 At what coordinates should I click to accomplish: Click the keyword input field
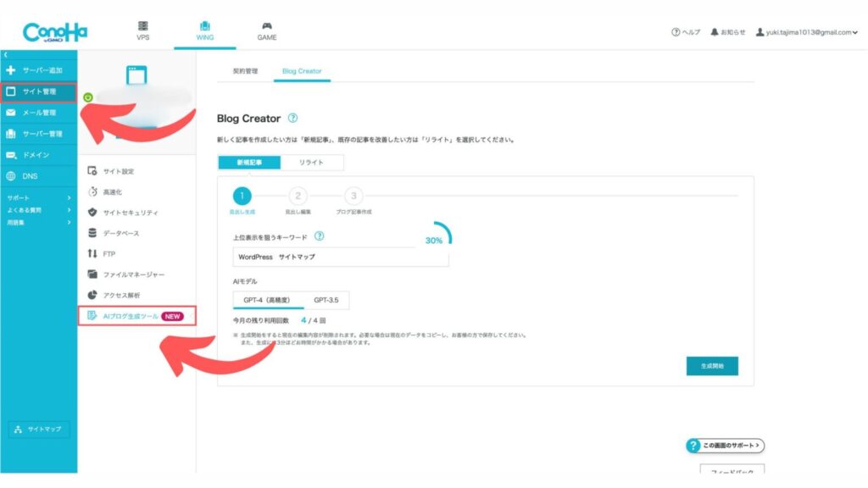pyautogui.click(x=341, y=258)
